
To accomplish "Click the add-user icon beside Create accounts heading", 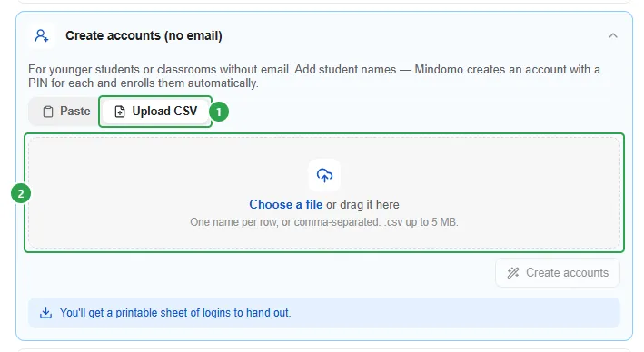I will pyautogui.click(x=42, y=35).
